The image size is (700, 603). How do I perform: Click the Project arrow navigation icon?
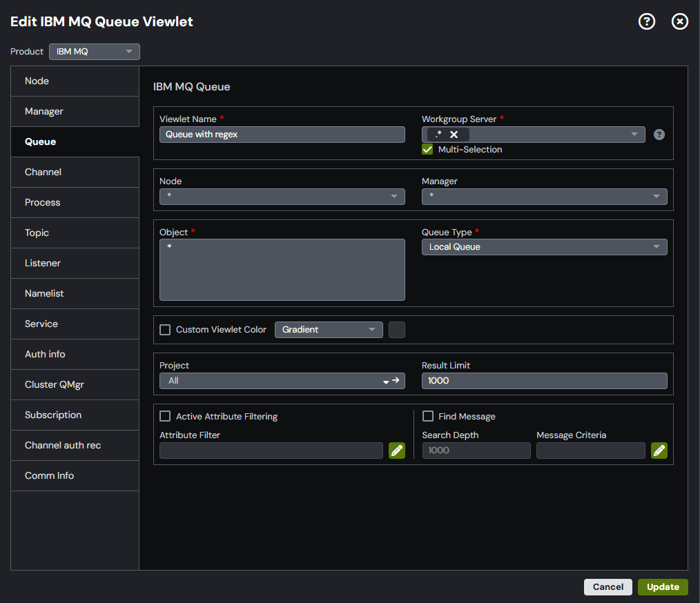396,380
